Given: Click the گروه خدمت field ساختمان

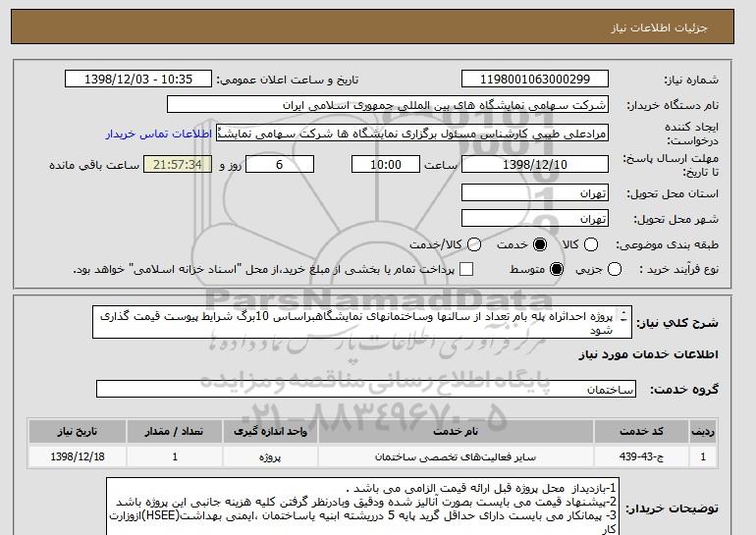Looking at the screenshot, I should tap(366, 389).
